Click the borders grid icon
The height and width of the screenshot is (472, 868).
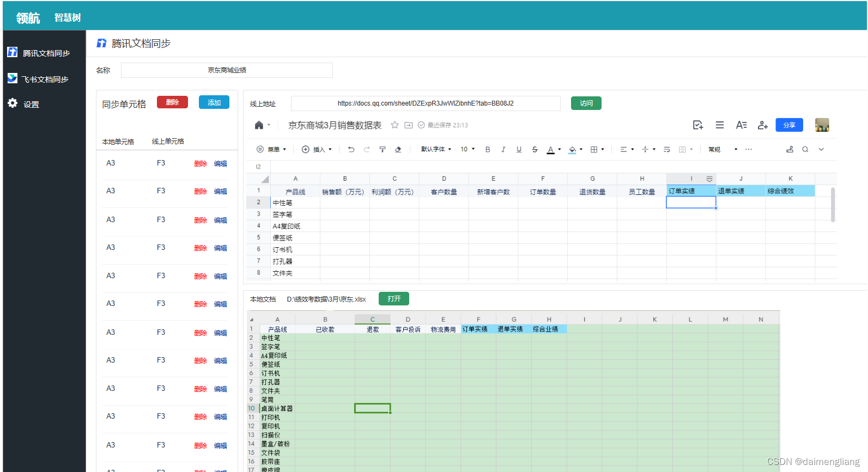coord(594,149)
